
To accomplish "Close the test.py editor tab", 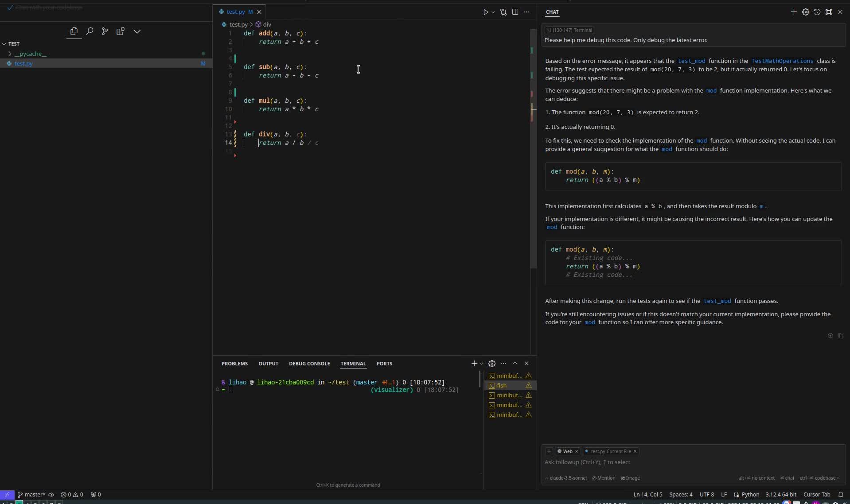I will (259, 12).
